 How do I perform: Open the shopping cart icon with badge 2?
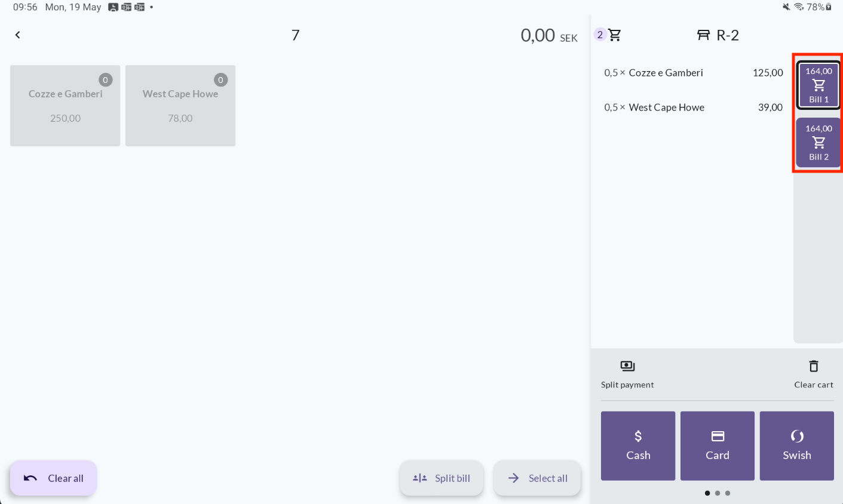(x=614, y=35)
